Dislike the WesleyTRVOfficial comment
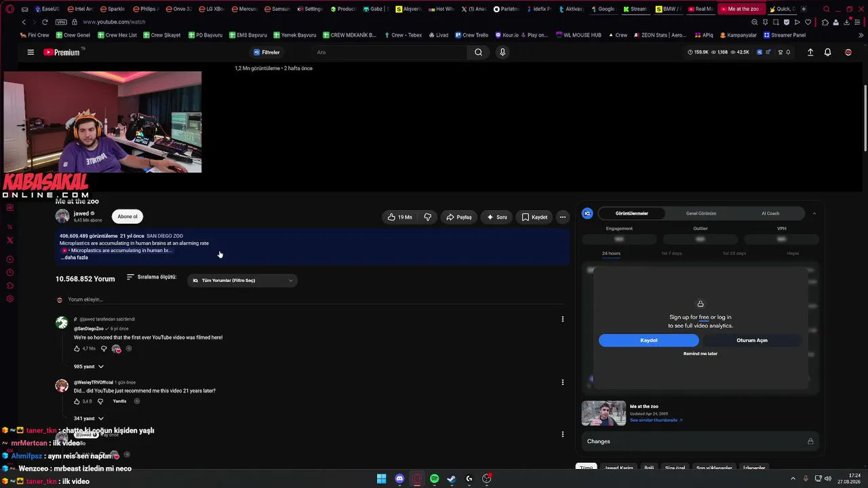 point(100,401)
